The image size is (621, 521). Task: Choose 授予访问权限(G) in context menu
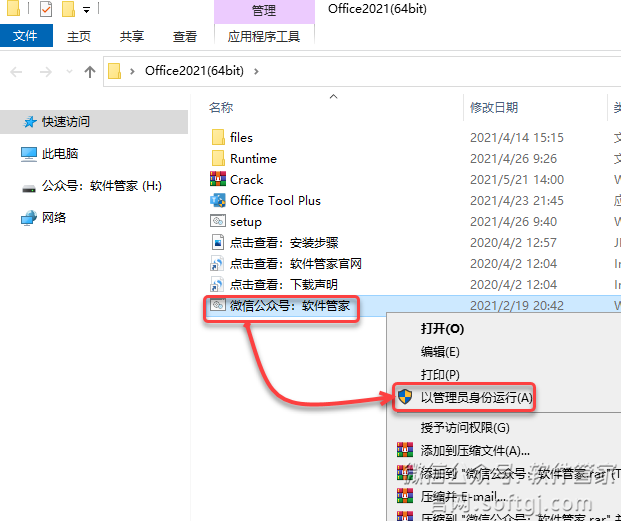pos(465,428)
